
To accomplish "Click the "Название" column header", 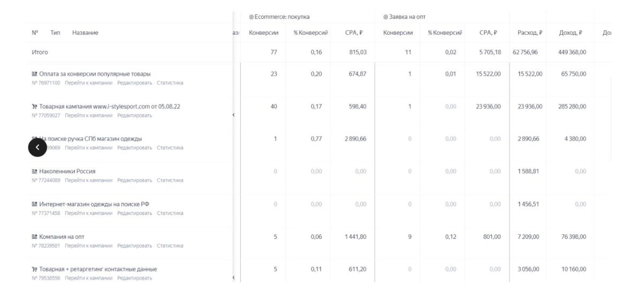I will tap(85, 33).
